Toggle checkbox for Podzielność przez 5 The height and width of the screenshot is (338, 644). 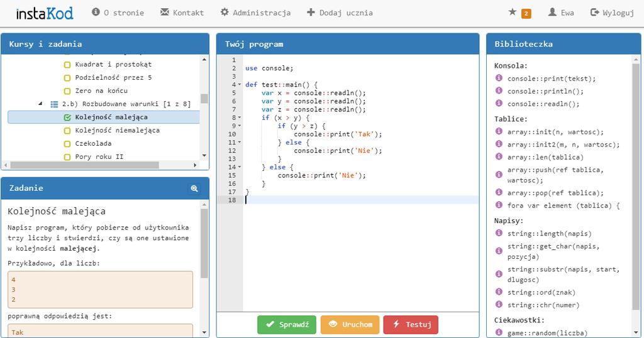tap(67, 78)
